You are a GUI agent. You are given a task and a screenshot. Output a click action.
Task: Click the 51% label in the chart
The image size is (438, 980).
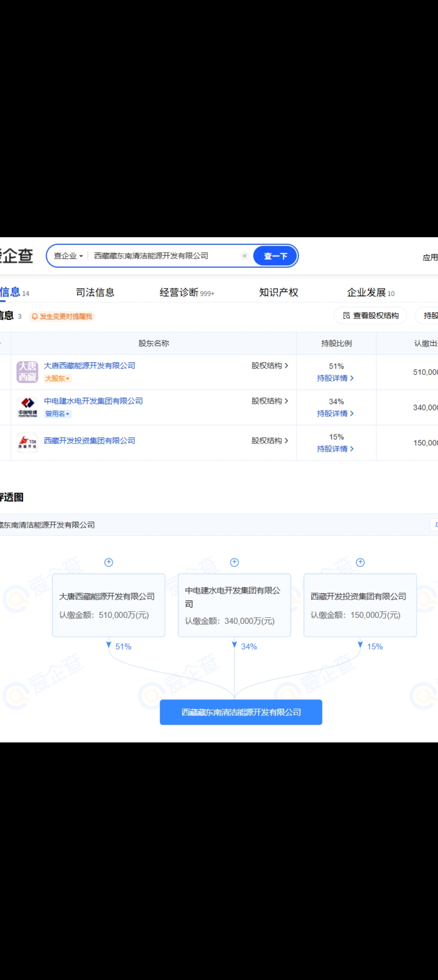(x=123, y=646)
